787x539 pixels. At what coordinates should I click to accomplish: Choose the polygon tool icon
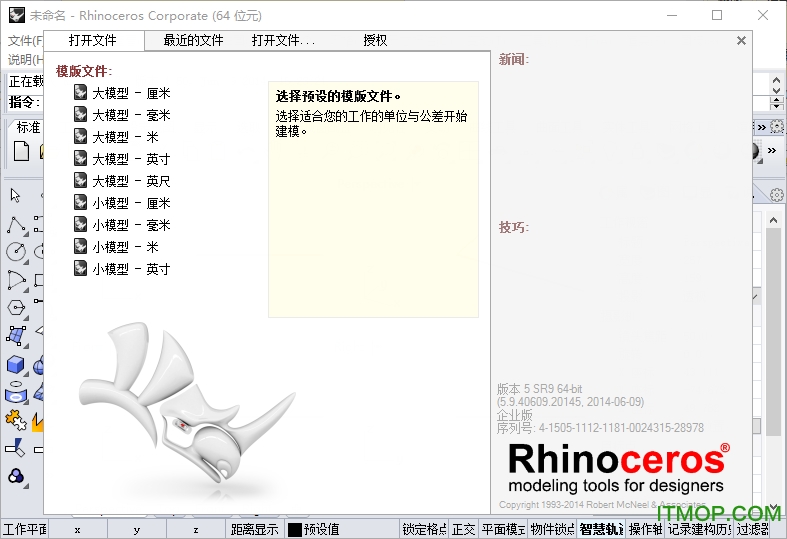(x=16, y=307)
